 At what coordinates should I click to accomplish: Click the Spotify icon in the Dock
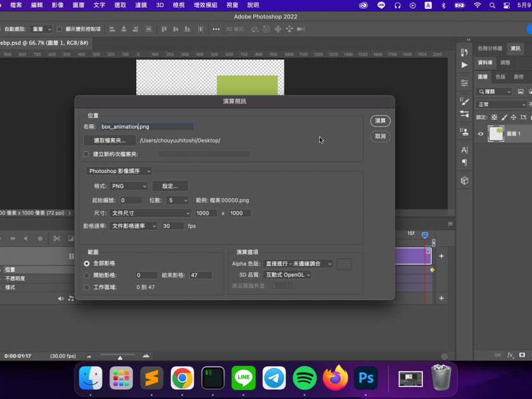(305, 378)
